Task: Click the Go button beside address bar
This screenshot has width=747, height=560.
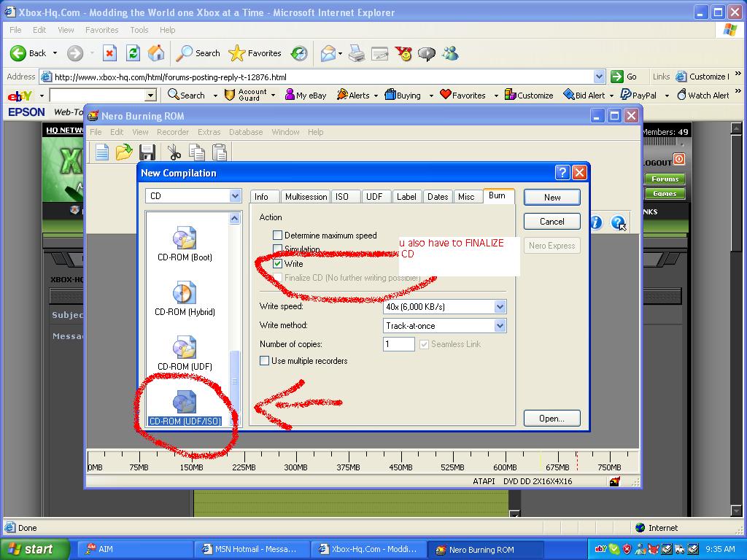Action: click(x=624, y=77)
